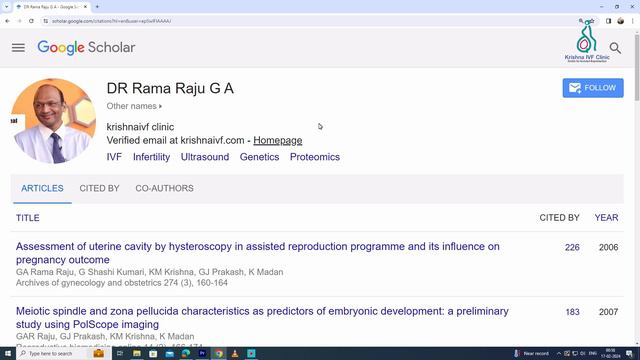
Task: Open Adobe Premiere Pro from the taskbar
Action: click(202, 353)
